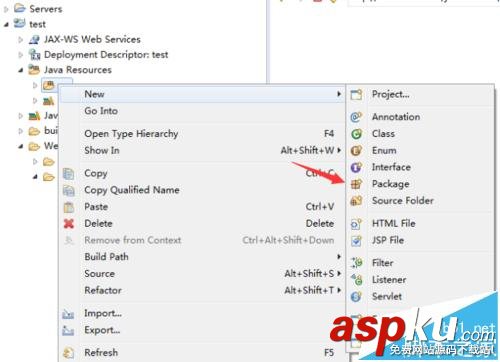Click the Deployment Descriptor icon

coord(34,55)
